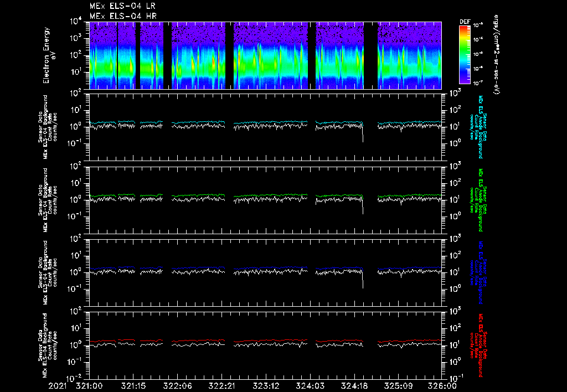Viewport: 567px width, 392px height.
Task: Click the sharp downward spike in the cyan panel
Action: (x=363, y=136)
